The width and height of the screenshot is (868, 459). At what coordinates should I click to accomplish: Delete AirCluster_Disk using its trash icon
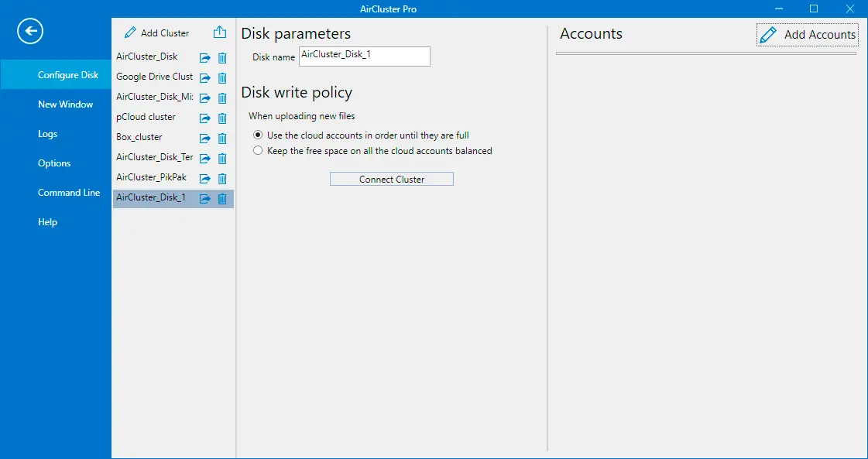click(222, 57)
